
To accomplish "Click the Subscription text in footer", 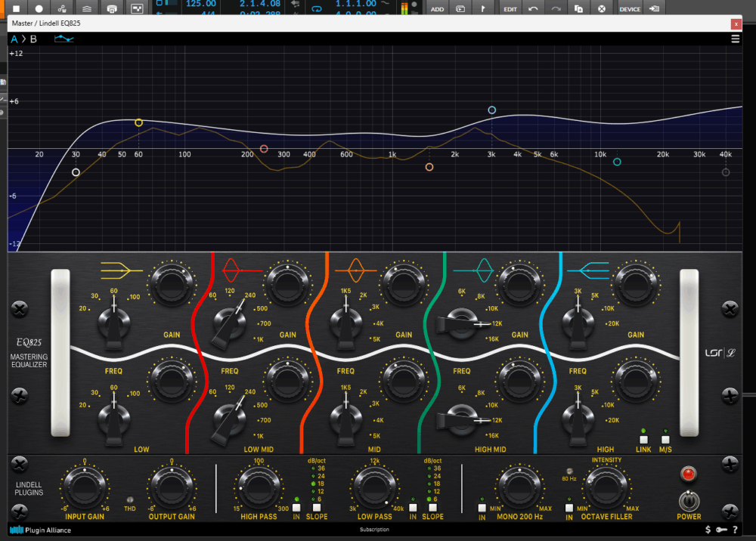I will point(375,530).
